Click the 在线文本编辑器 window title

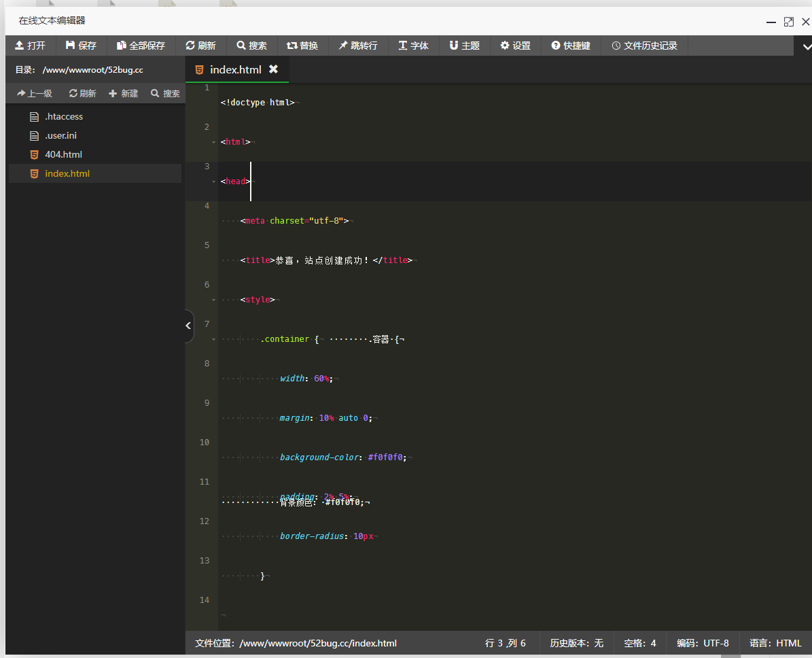(x=52, y=20)
